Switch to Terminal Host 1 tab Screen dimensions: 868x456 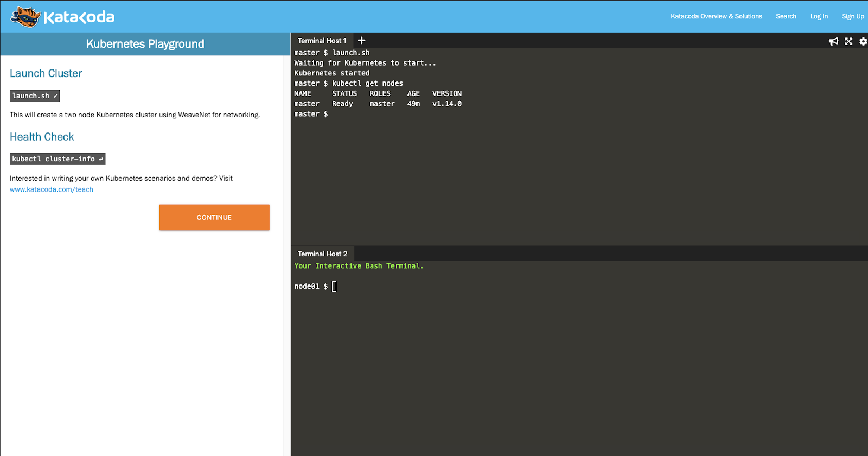(322, 41)
